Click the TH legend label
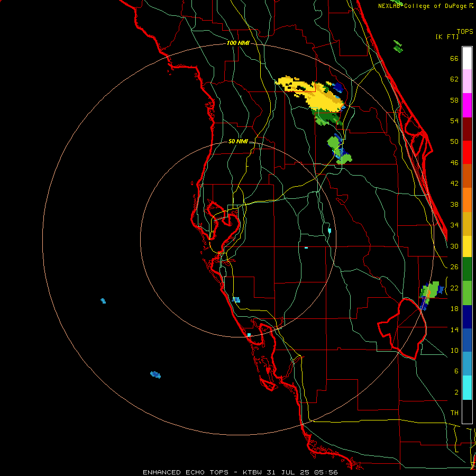The height and width of the screenshot is (476, 476). [x=454, y=413]
